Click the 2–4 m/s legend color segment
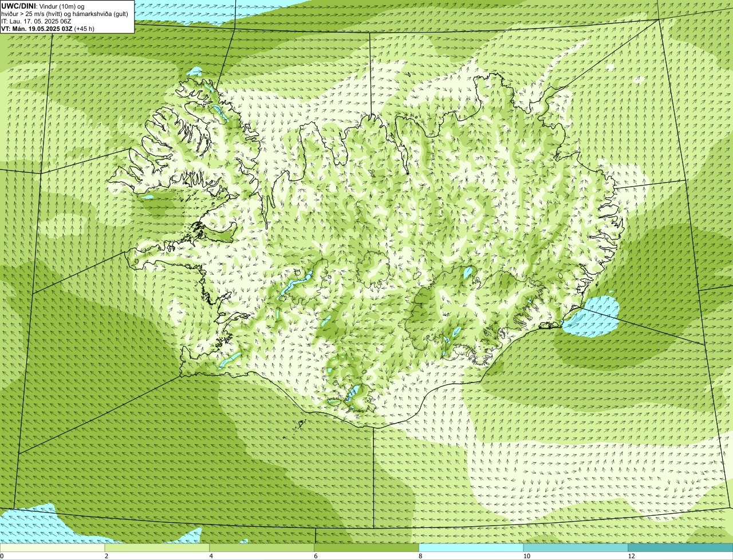This screenshot has height=560, width=733. 157,547
